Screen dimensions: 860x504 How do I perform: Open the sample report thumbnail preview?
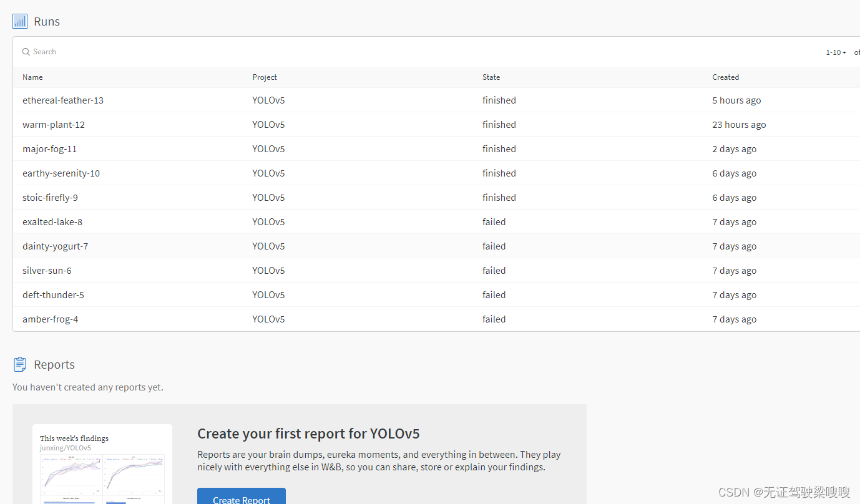click(102, 464)
